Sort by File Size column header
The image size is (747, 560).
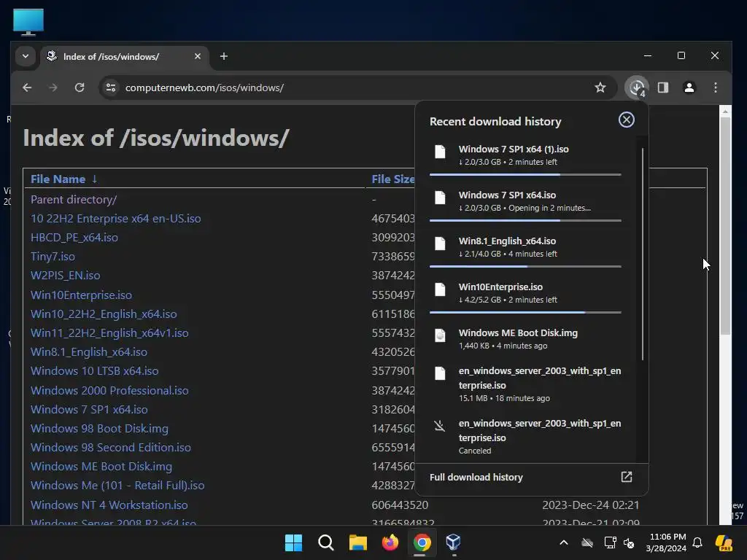pos(393,179)
